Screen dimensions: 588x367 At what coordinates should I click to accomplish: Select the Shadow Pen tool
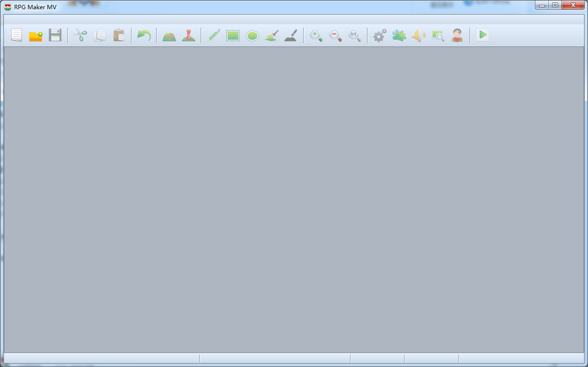291,35
